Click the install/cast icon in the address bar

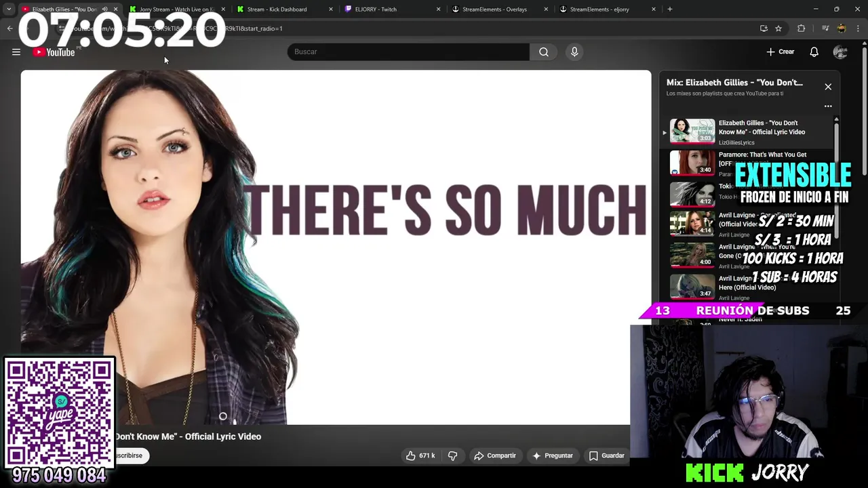[x=764, y=28]
